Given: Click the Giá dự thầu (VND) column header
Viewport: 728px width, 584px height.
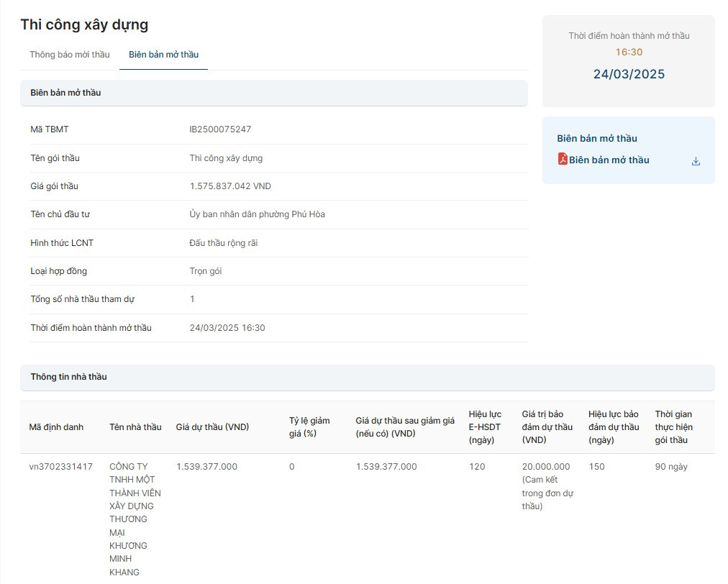Looking at the screenshot, I should click(212, 427).
